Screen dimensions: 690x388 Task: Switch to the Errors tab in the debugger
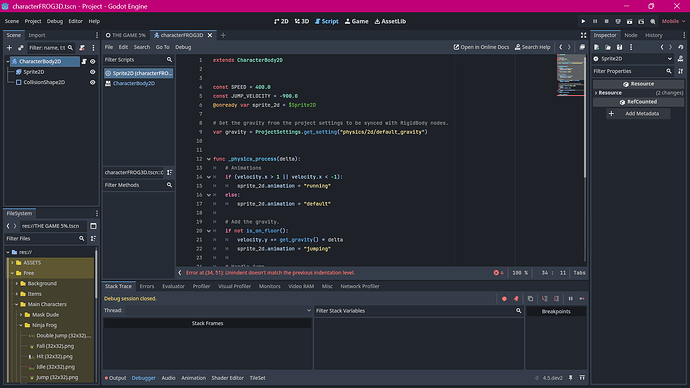coord(147,286)
